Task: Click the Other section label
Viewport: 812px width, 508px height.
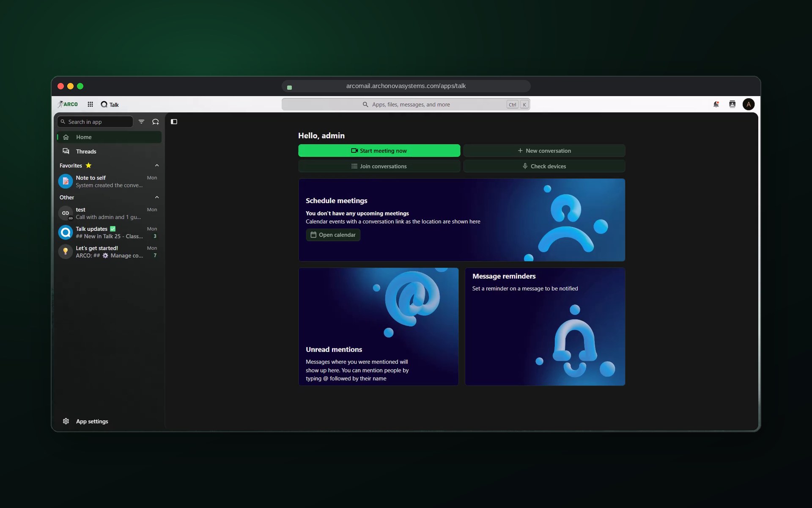Action: (x=66, y=197)
